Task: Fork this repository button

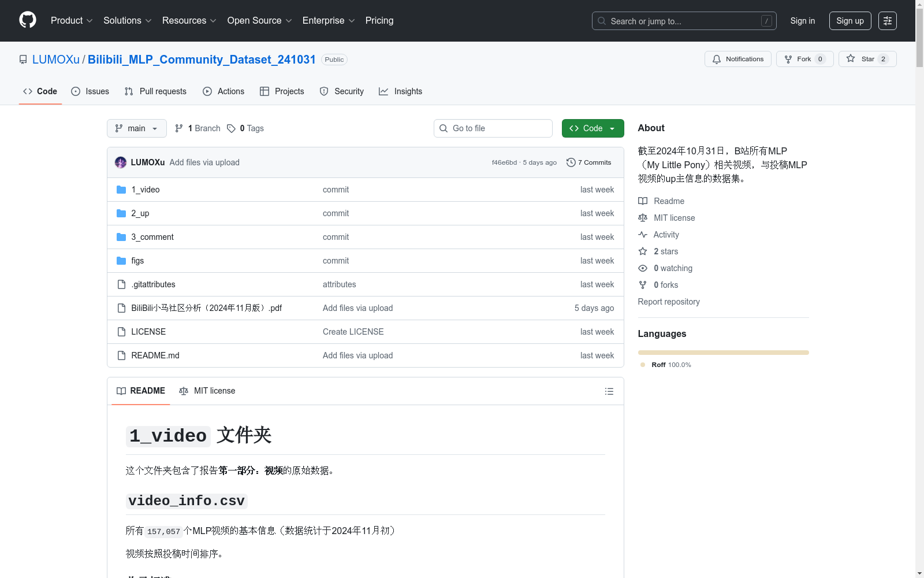Action: point(804,59)
